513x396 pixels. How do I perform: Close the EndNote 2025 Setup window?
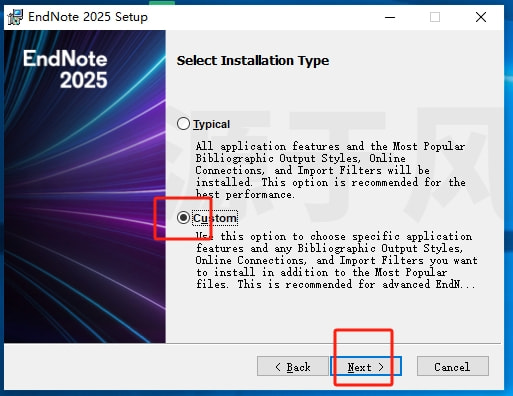481,17
